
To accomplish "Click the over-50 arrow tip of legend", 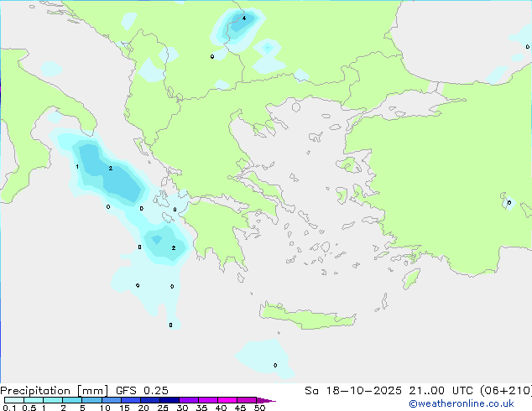I will click(266, 400).
